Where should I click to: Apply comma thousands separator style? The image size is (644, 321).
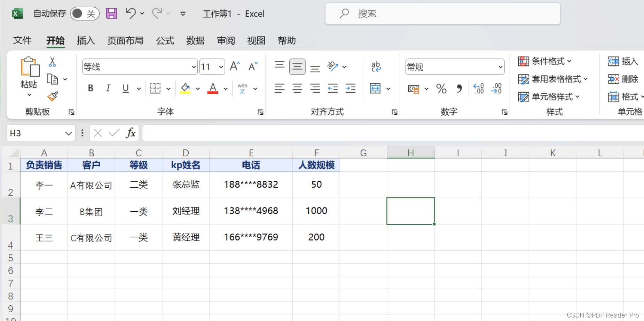tap(459, 89)
